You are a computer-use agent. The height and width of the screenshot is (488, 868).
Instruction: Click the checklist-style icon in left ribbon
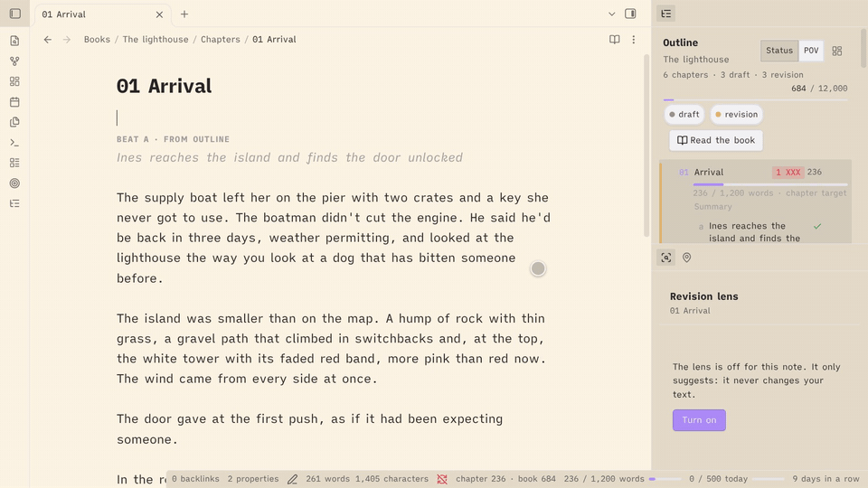[x=15, y=163]
